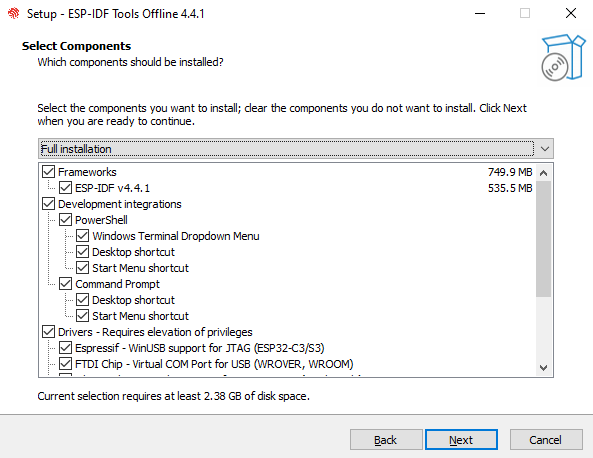The height and width of the screenshot is (458, 593).
Task: Open the Full installation type dropdown
Action: [296, 149]
